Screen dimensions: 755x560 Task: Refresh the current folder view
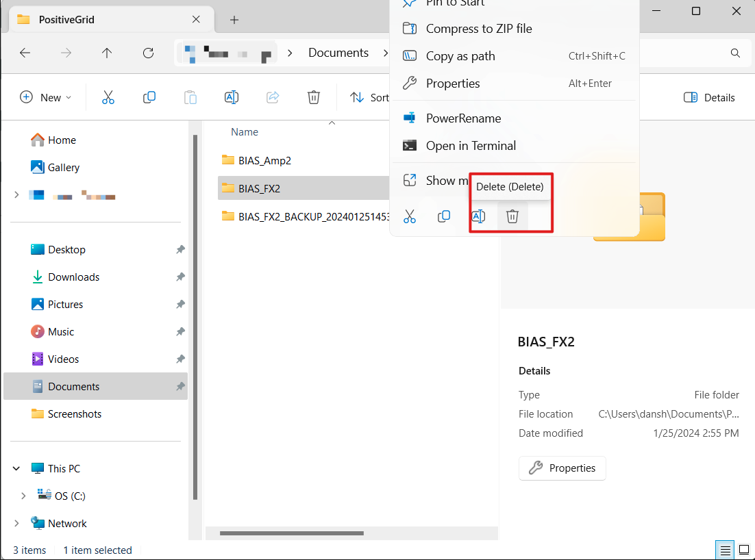[148, 53]
